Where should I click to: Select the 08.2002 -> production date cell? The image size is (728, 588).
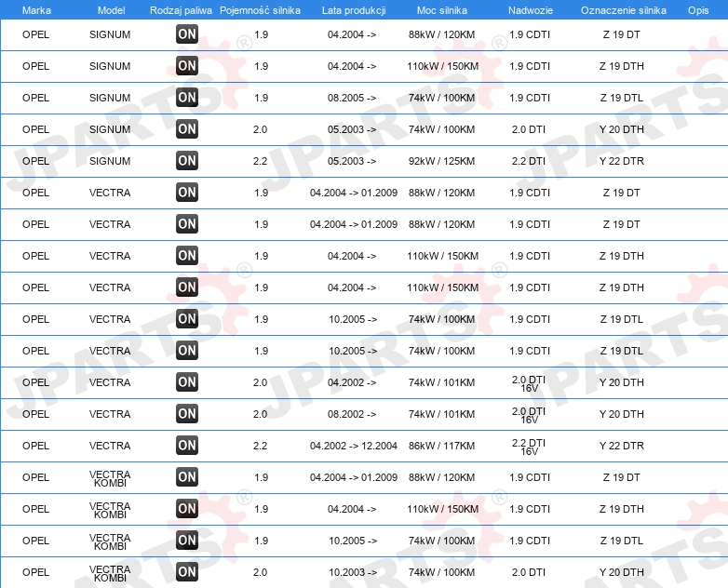(x=352, y=414)
